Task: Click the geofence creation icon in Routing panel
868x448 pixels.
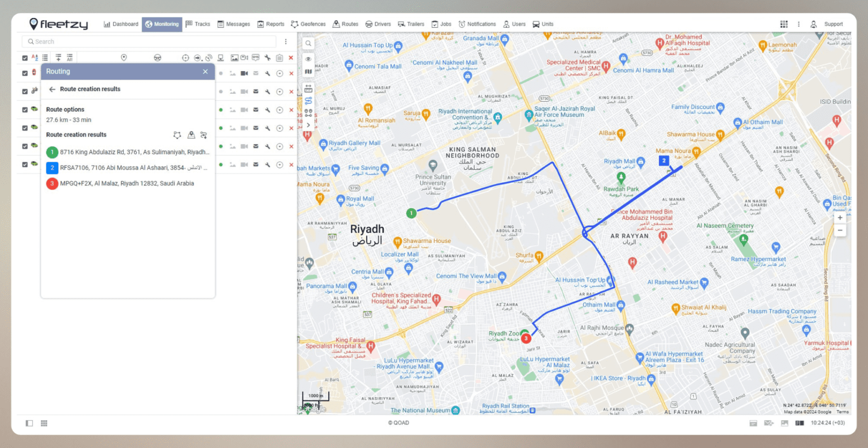Action: click(x=177, y=135)
